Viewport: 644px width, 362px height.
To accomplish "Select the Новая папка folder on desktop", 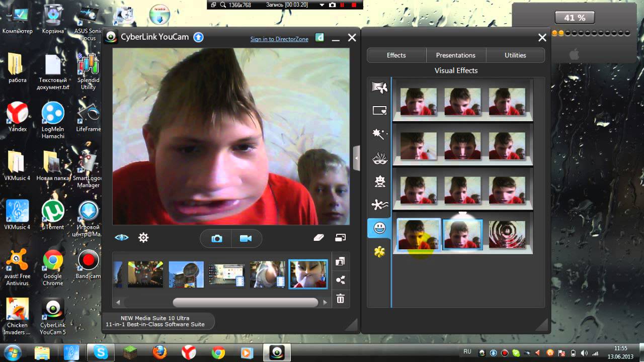I will click(x=52, y=166).
